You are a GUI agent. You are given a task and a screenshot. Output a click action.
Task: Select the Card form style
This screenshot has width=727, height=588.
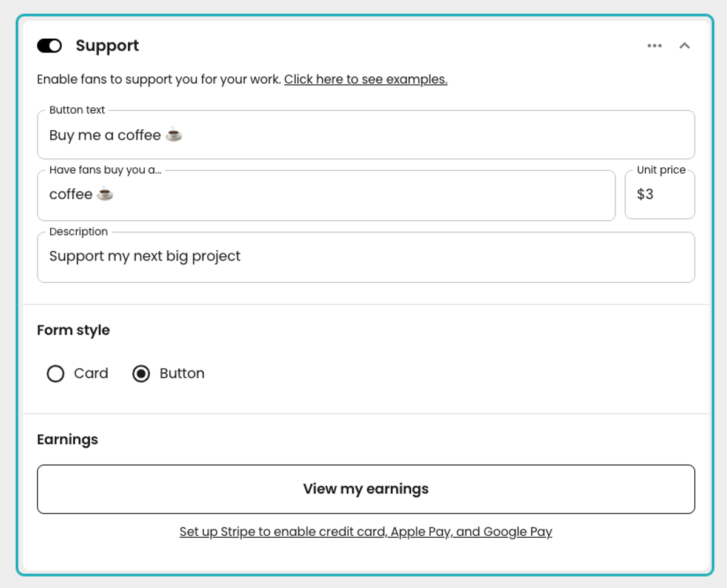(55, 374)
